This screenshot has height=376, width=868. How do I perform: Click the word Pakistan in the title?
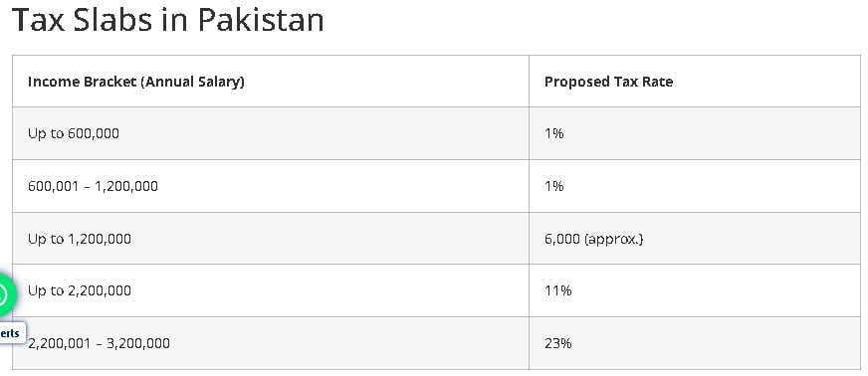pyautogui.click(x=261, y=20)
